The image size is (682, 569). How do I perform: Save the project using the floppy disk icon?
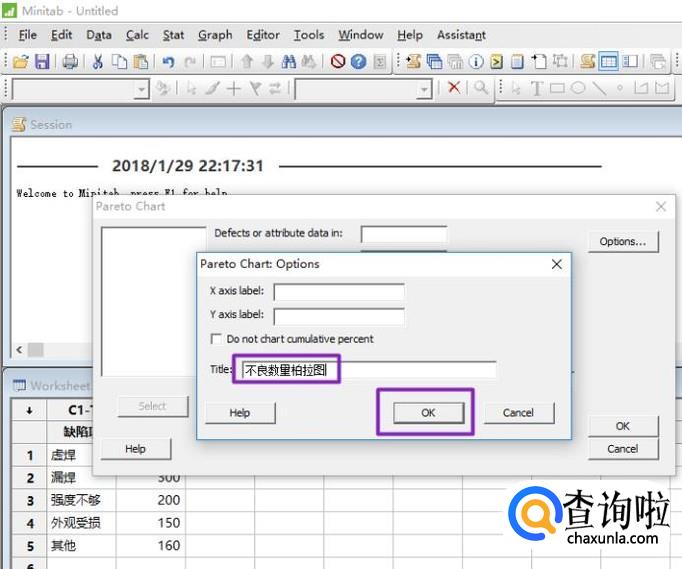click(42, 62)
